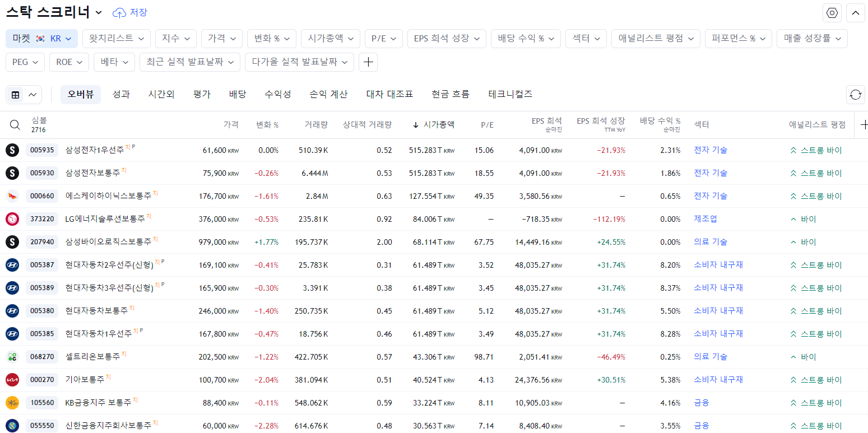Open the 삼성바이오로직스보통주 stock link
The width and height of the screenshot is (868, 433).
tap(108, 242)
